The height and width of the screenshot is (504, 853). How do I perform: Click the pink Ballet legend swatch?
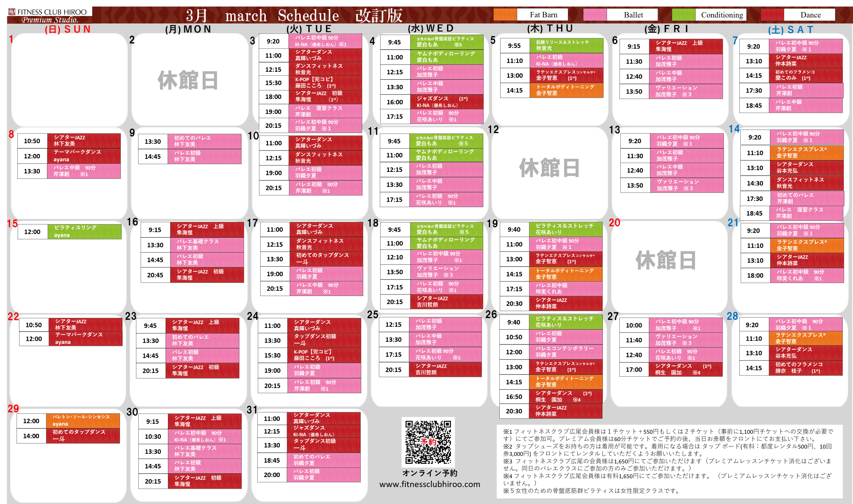[x=594, y=15]
